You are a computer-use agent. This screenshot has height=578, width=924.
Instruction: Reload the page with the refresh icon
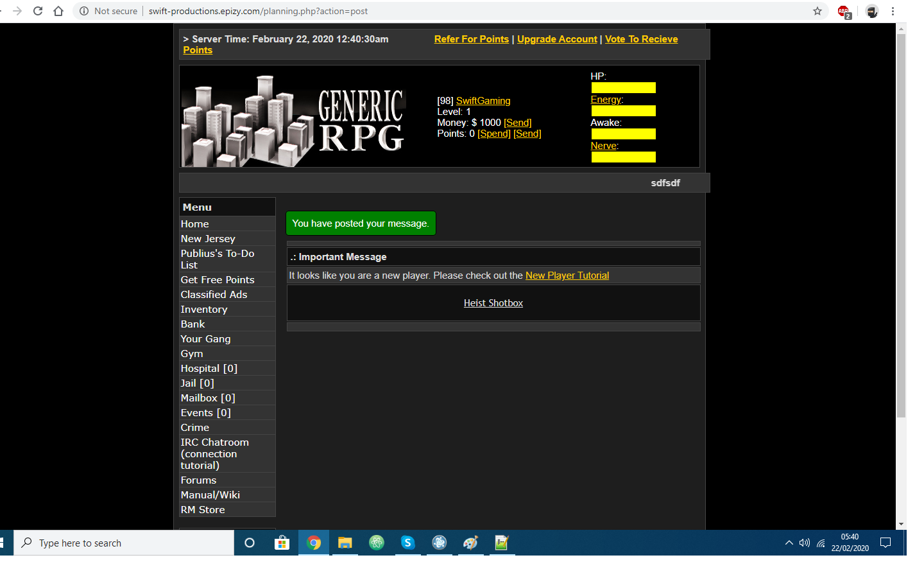38,11
